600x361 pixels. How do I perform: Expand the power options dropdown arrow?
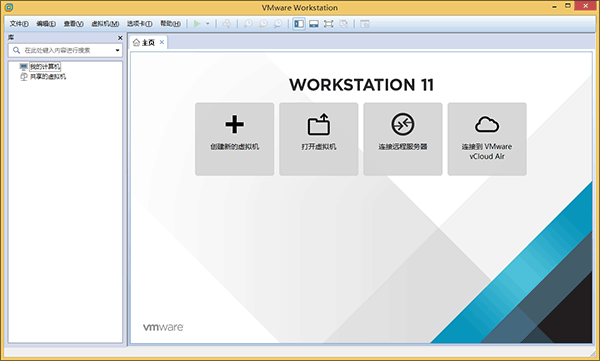click(x=208, y=24)
